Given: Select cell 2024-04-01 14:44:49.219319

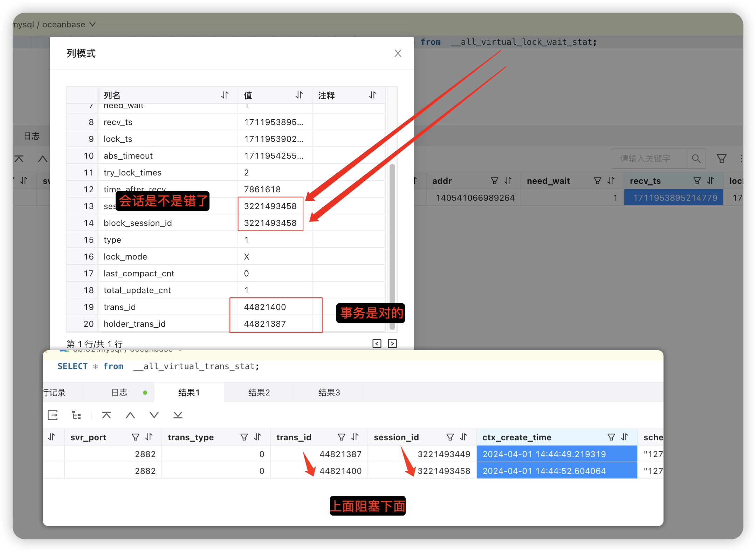Looking at the screenshot, I should click(x=557, y=454).
